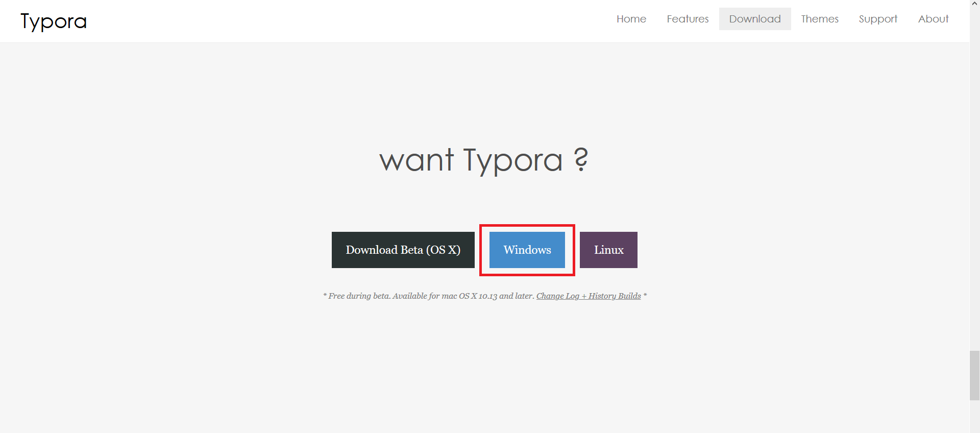Open the Home nav link
980x433 pixels.
(631, 19)
